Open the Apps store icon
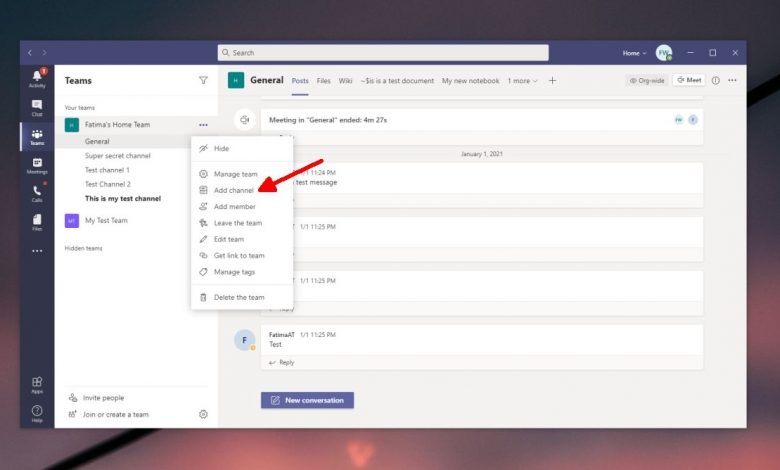 click(x=37, y=382)
